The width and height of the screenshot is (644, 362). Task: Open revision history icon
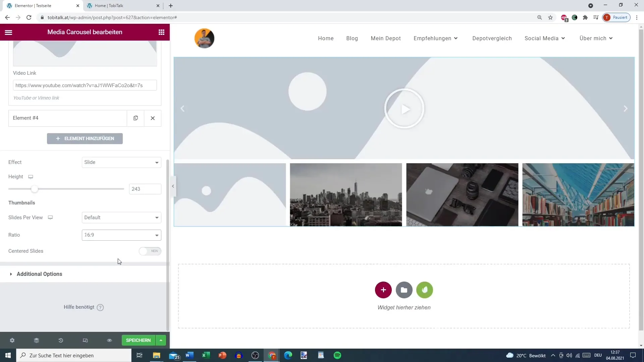tap(61, 340)
